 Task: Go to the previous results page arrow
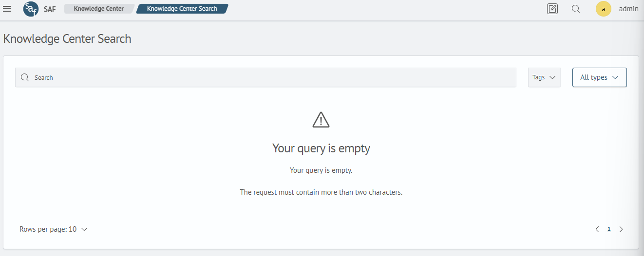[597, 229]
